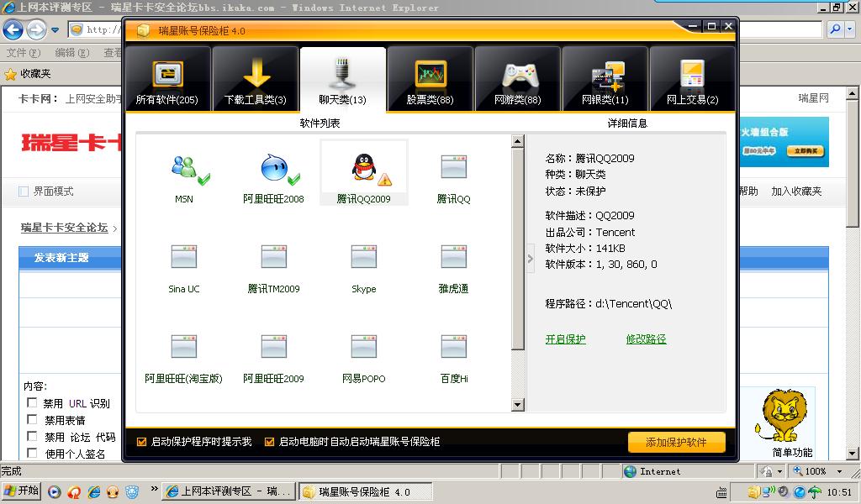Click the software list scroll-down arrow
The image size is (861, 504).
tap(517, 405)
